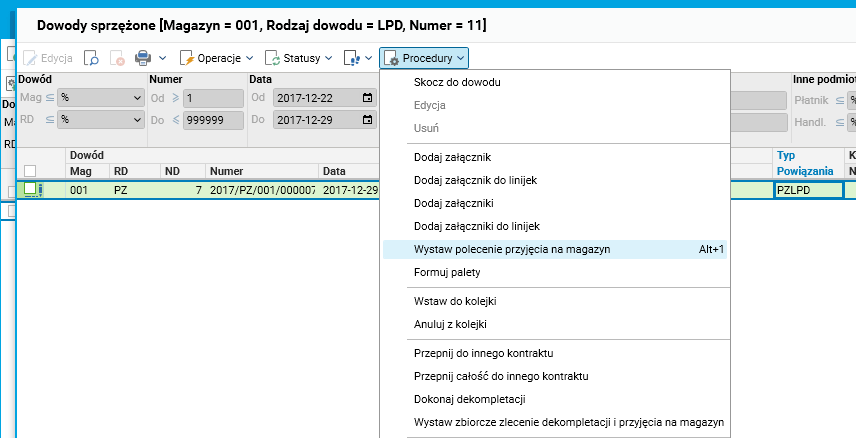
Task: Select Dodaj załącznik do linijek
Action: (555, 180)
